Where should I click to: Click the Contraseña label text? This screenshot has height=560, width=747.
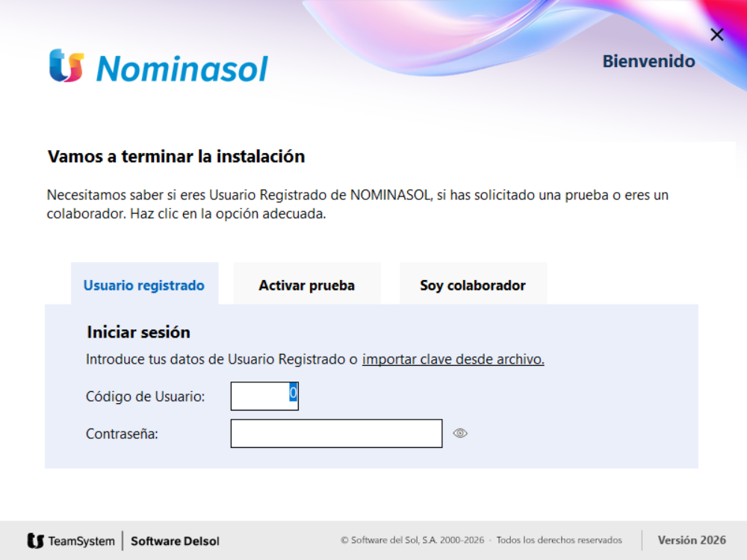[122, 434]
